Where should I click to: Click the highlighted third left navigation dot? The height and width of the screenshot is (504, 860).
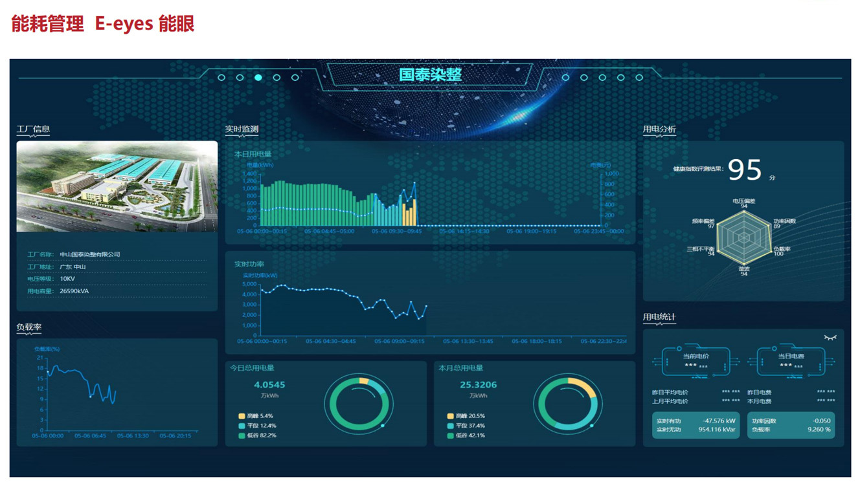pos(258,78)
